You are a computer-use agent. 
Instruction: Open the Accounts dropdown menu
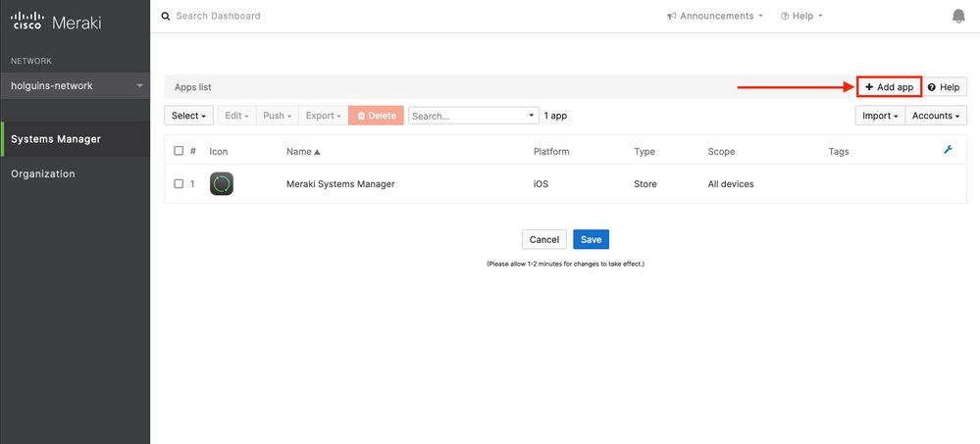tap(936, 116)
